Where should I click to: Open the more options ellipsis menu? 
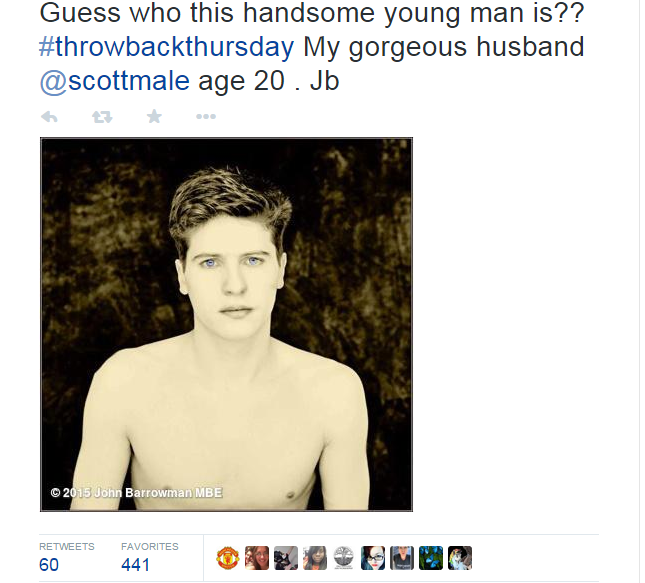[206, 117]
